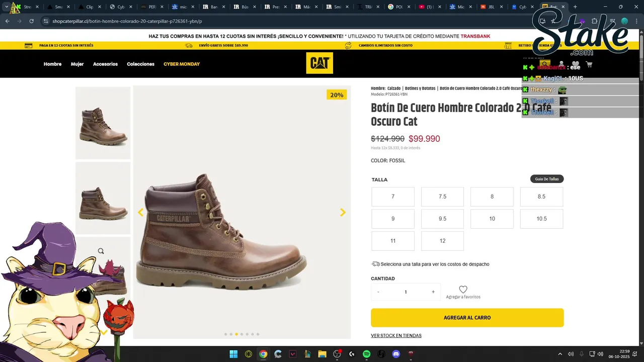Click the $99.990 sale price
Screen dimensions: 644x362
(x=424, y=139)
